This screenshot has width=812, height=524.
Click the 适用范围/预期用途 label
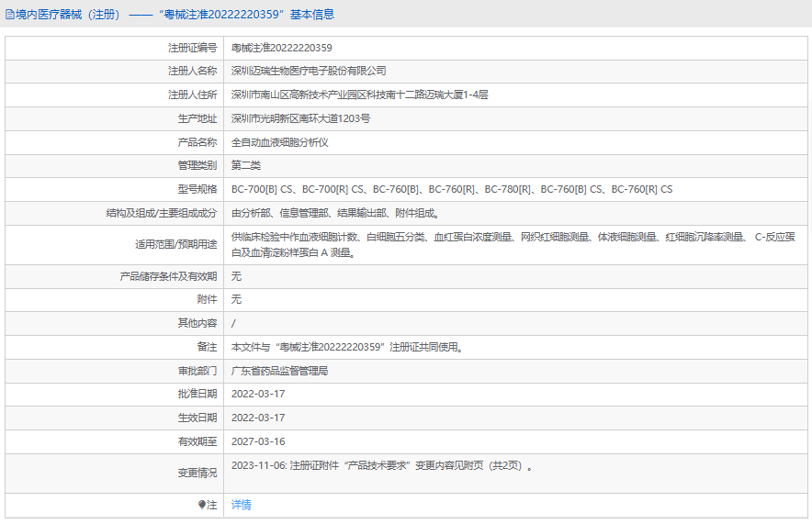176,245
